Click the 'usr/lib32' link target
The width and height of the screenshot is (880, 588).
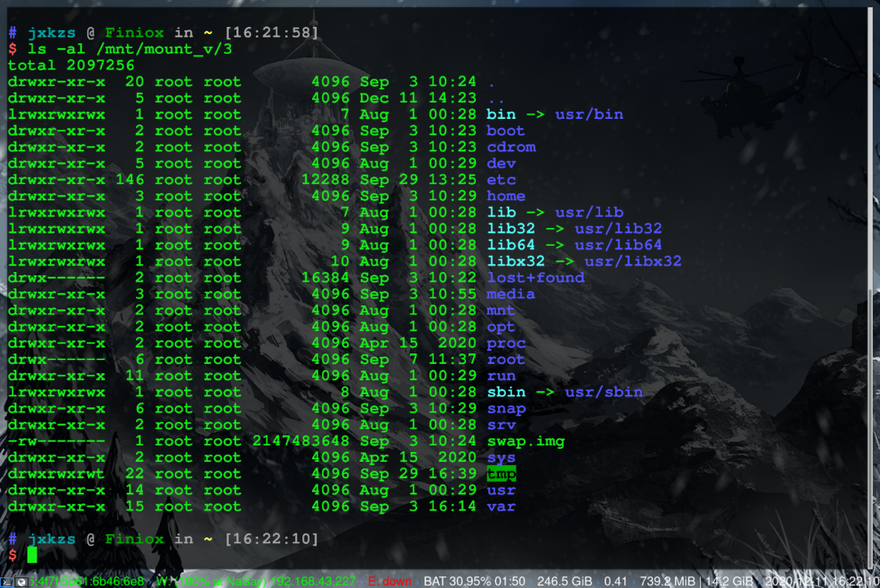(x=618, y=228)
